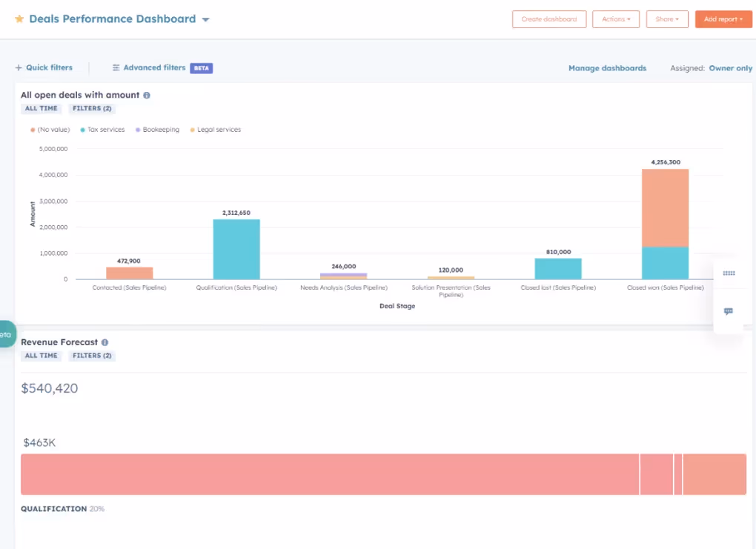Viewport: 756px width, 549px height.
Task: Click the Closed won bar in the chart
Action: click(x=664, y=222)
